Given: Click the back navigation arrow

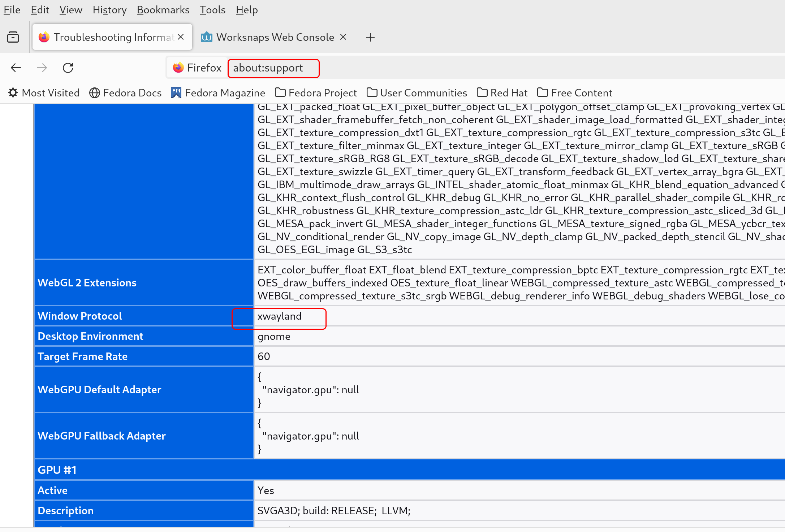Looking at the screenshot, I should point(16,68).
